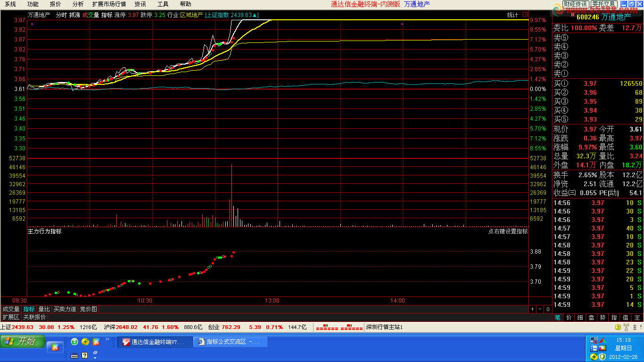Switch to the 成交量 bottom tab
Image resolution: width=644 pixels, height=362 pixels.
coord(11,309)
